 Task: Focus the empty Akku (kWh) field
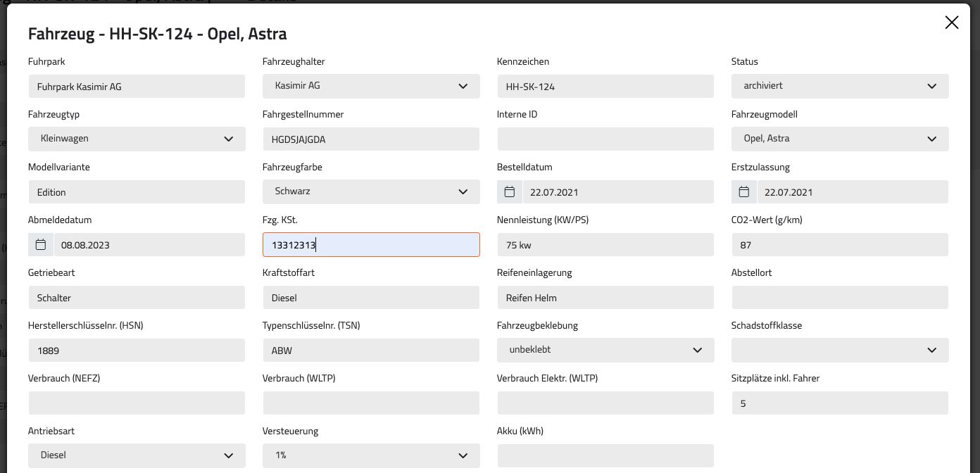click(605, 456)
